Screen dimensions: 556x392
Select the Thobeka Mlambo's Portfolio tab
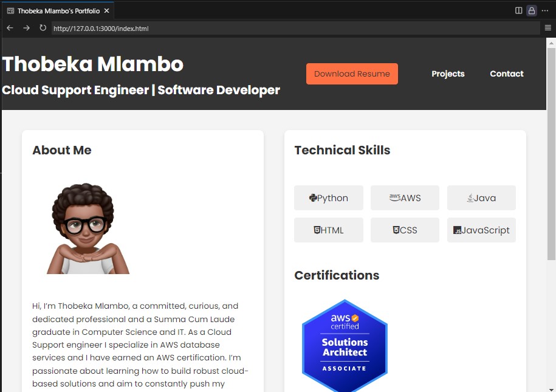click(x=58, y=10)
